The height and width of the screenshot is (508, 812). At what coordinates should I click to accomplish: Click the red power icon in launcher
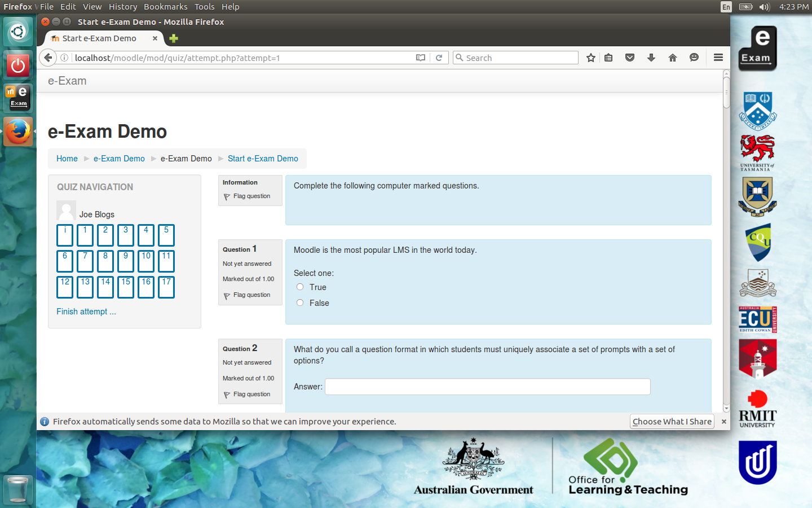tap(18, 65)
